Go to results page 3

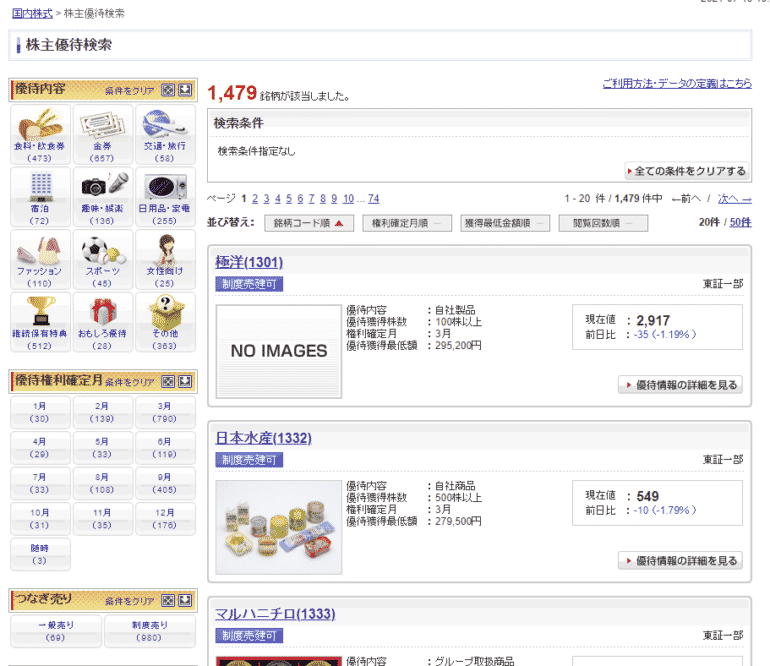coord(266,198)
